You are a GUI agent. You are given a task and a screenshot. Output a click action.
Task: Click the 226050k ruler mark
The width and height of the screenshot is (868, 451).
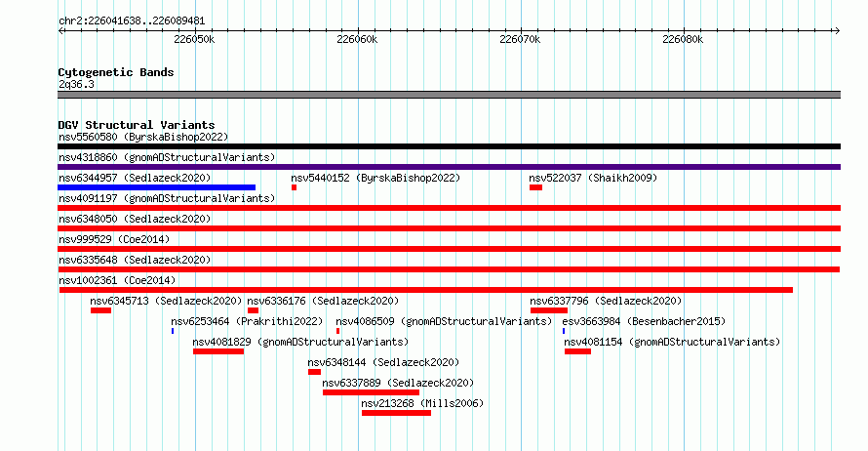[194, 39]
